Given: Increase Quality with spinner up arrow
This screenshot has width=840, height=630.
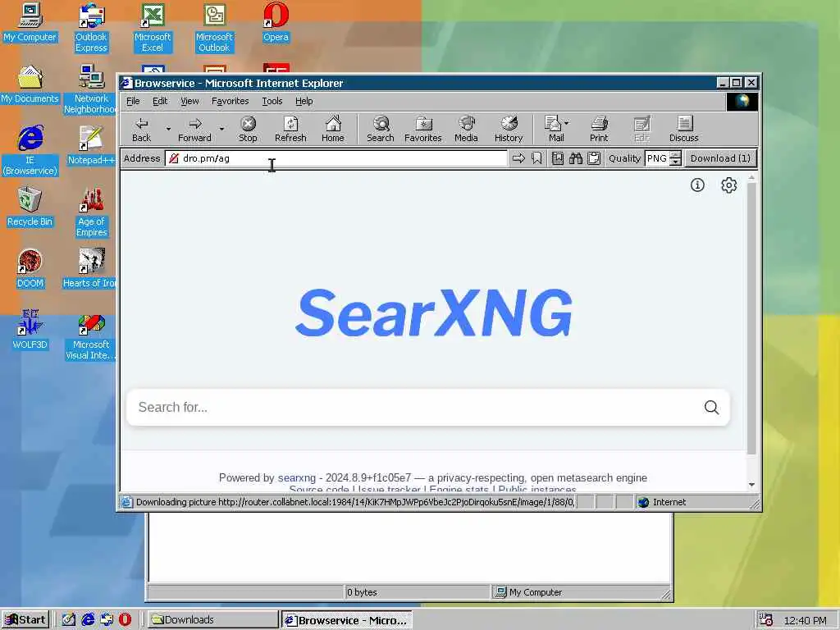Looking at the screenshot, I should [676, 155].
